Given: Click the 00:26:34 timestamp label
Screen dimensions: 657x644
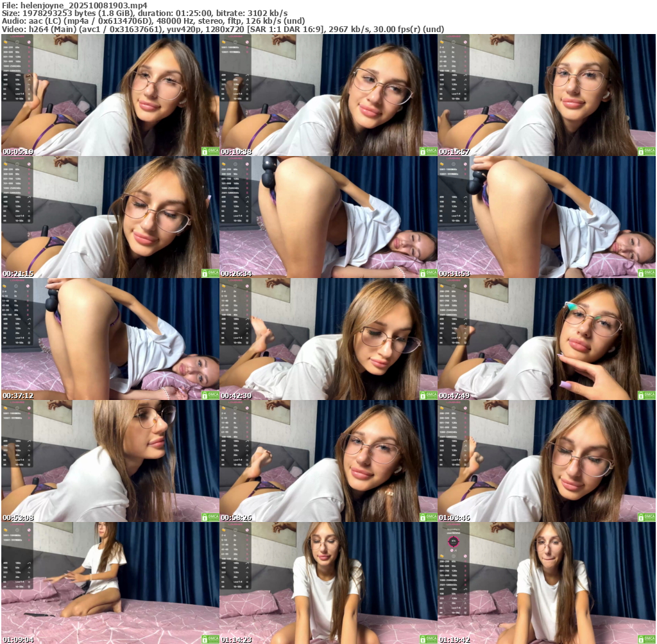Looking at the screenshot, I should [236, 274].
